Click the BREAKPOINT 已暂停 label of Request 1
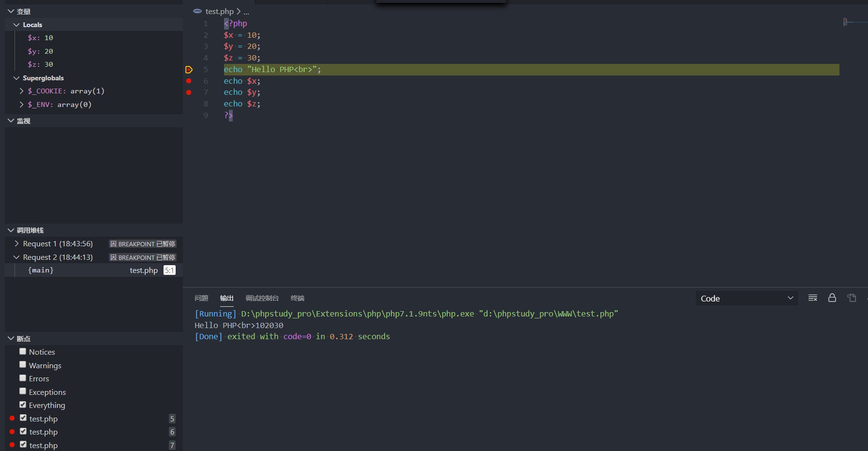Image resolution: width=868 pixels, height=451 pixels. coord(143,244)
